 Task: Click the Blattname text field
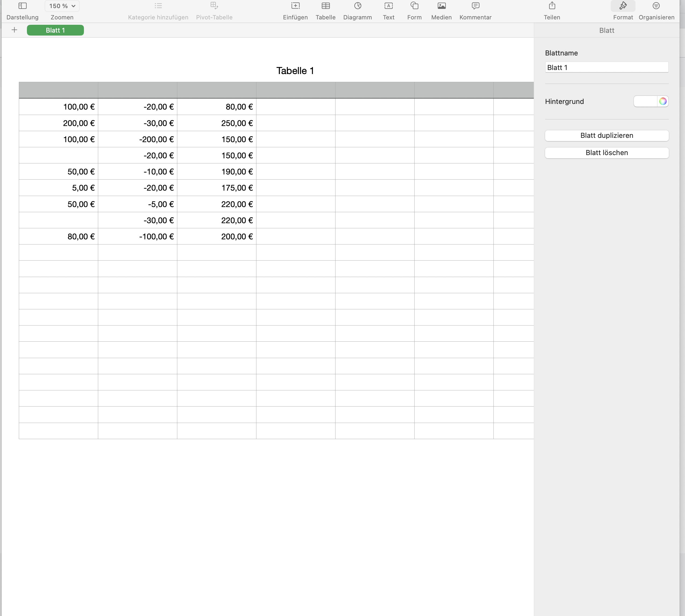606,67
